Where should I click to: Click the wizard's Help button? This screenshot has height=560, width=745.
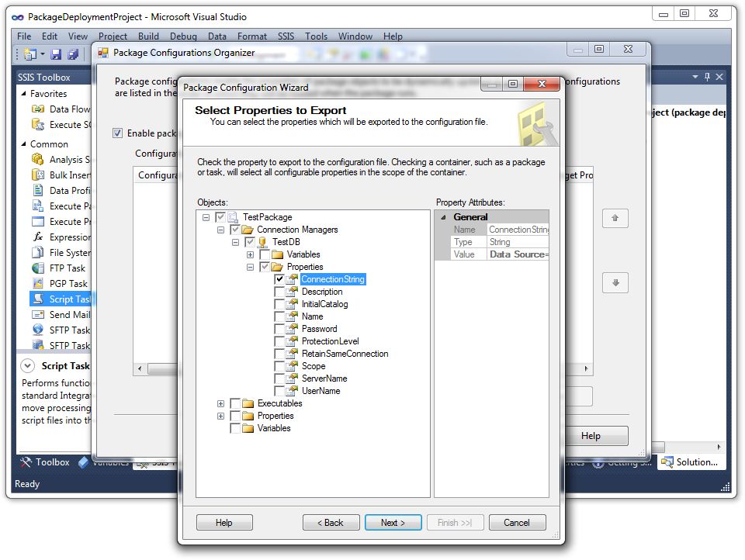(224, 523)
